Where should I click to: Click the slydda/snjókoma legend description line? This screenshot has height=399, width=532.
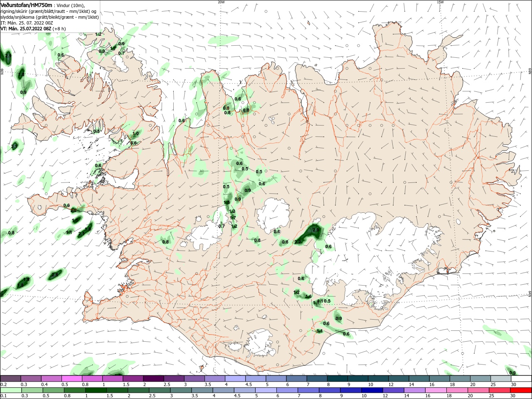(x=49, y=17)
